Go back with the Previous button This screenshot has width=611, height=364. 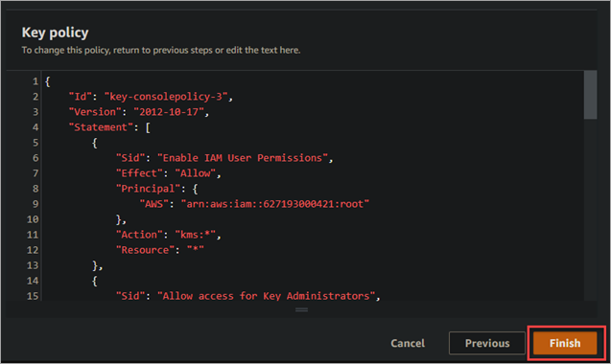[x=486, y=343]
